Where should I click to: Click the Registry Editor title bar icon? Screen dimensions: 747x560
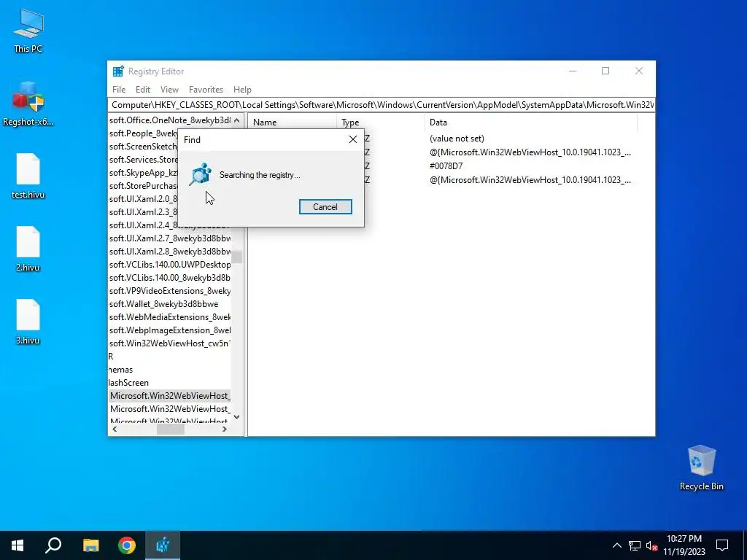[x=118, y=71]
